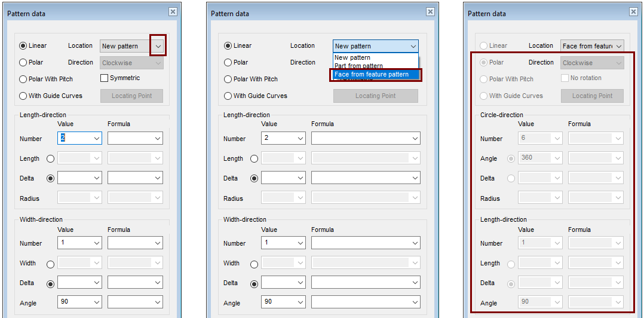Image resolution: width=644 pixels, height=318 pixels.
Task: Open Length-direction Number Formula dropdown, middle dialog
Action: point(415,139)
